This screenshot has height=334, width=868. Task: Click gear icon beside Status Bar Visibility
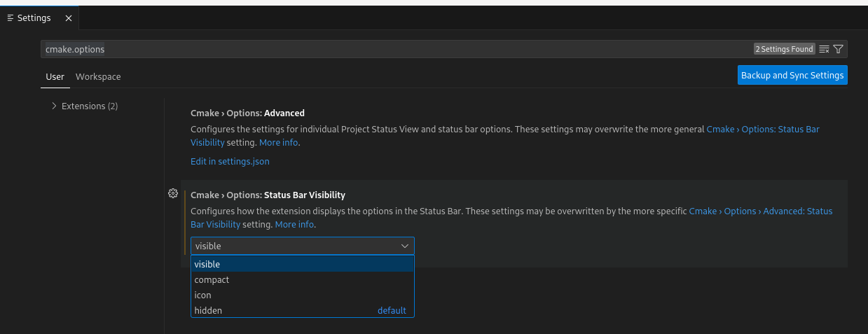173,194
